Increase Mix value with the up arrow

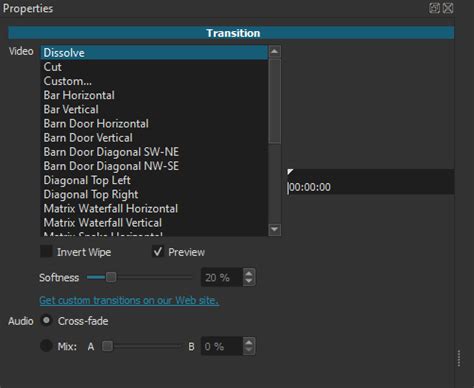pos(249,342)
